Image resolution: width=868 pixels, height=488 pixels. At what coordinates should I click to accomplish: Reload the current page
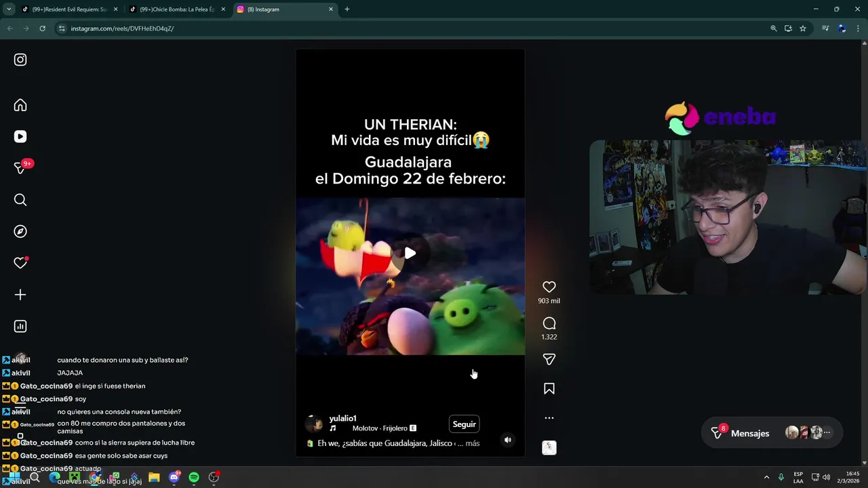[x=42, y=28]
